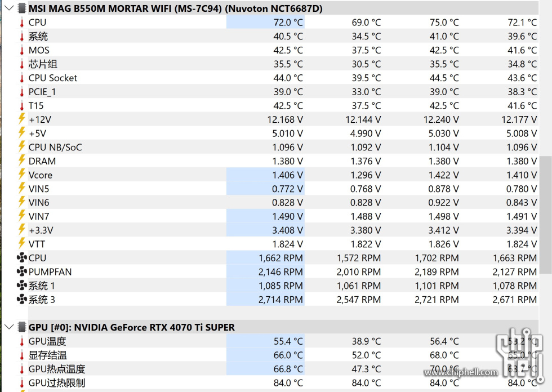The height and width of the screenshot is (392, 552).
Task: Click the +5V minimum value 4.990 V
Action: coord(366,133)
